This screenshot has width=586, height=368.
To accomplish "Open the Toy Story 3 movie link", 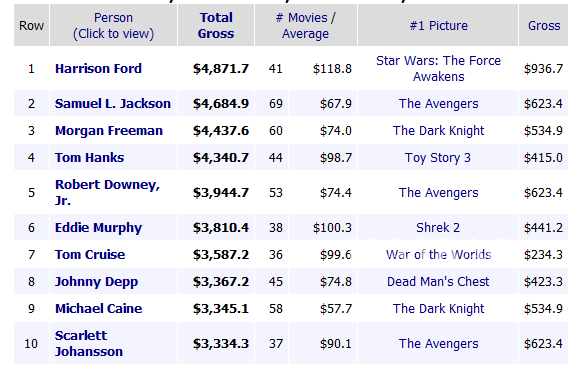I will click(x=438, y=158).
